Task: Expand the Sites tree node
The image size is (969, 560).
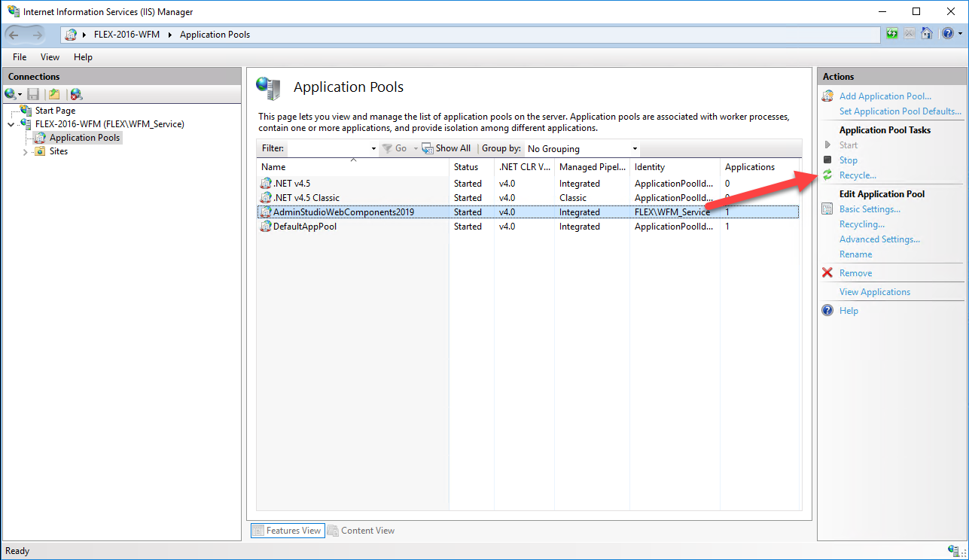Action: click(25, 152)
